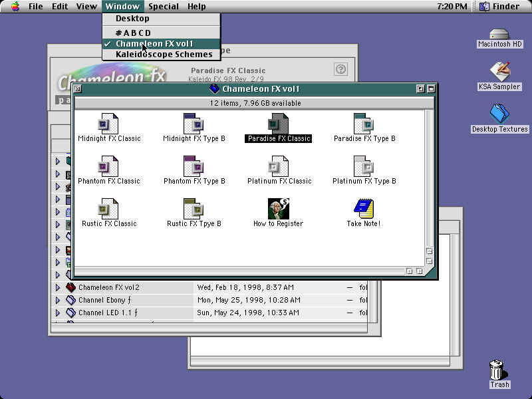Click the vertical scroll up arrow
The width and height of the screenshot is (532, 399).
(x=429, y=251)
